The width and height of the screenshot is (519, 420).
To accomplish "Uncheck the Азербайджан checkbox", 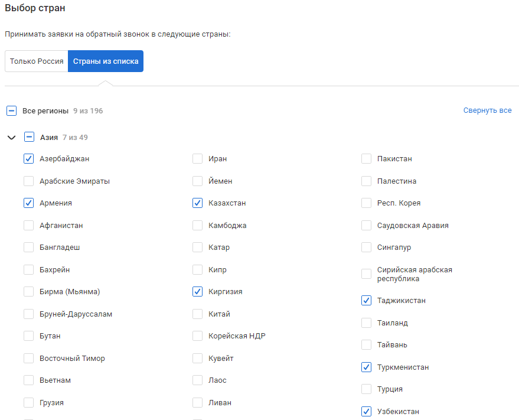I will pyautogui.click(x=29, y=159).
